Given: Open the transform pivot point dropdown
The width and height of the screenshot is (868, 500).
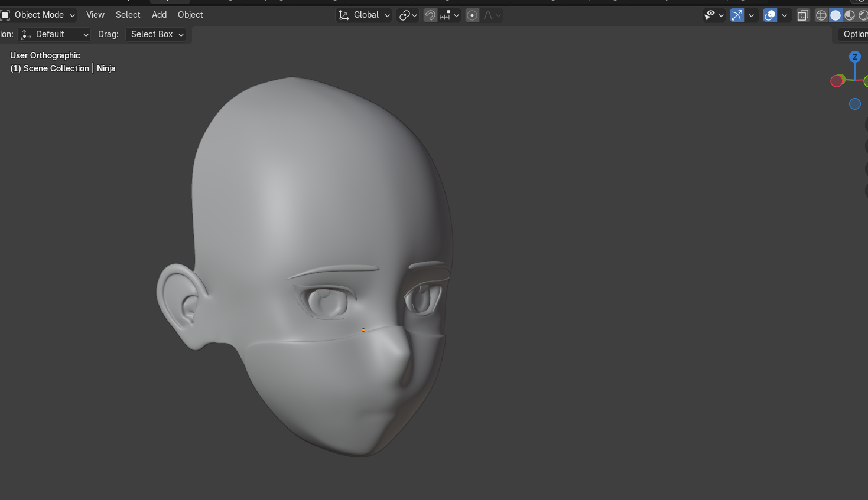Looking at the screenshot, I should (408, 15).
